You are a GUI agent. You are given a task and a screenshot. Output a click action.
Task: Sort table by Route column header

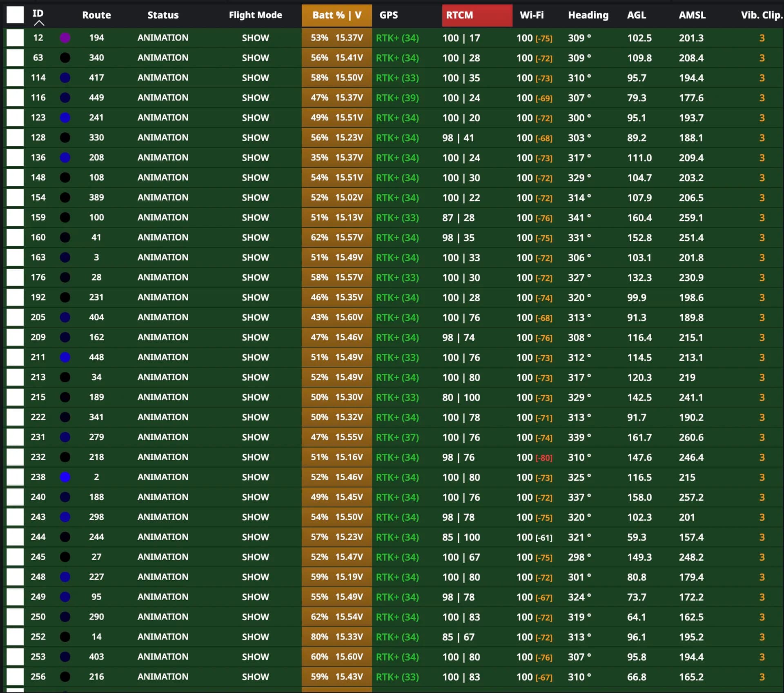96,15
